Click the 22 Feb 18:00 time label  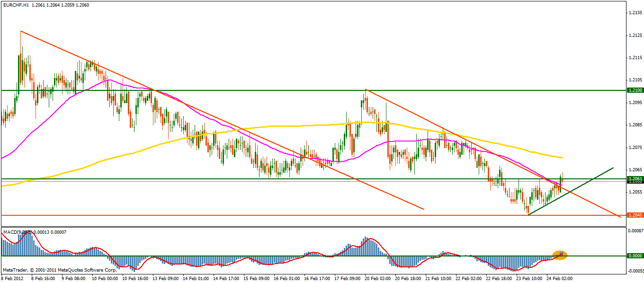(499, 279)
